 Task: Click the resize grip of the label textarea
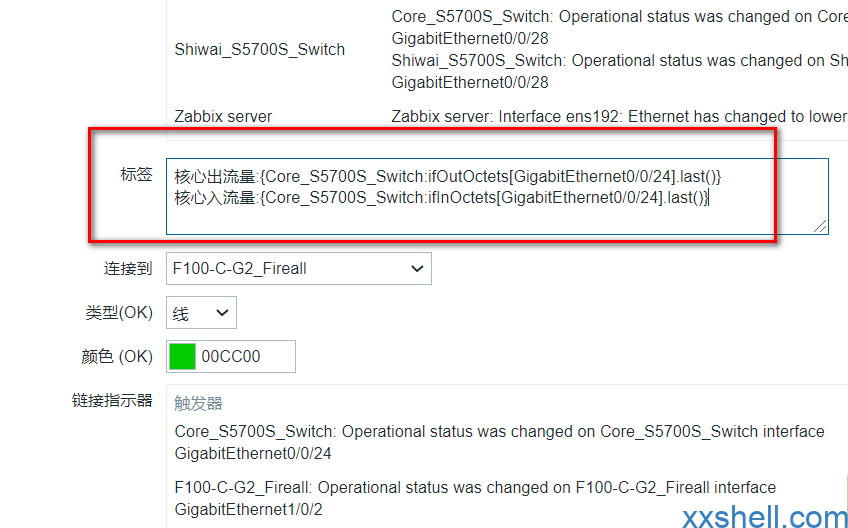(x=820, y=227)
